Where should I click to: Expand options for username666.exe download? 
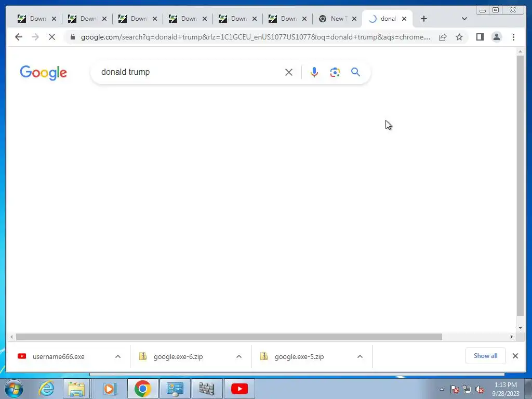118,356
